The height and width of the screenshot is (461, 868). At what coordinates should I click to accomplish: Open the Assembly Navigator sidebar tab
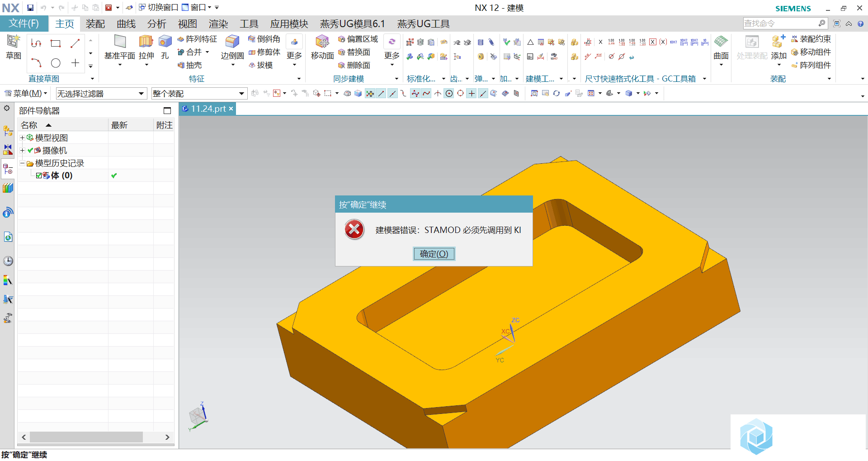tap(8, 131)
